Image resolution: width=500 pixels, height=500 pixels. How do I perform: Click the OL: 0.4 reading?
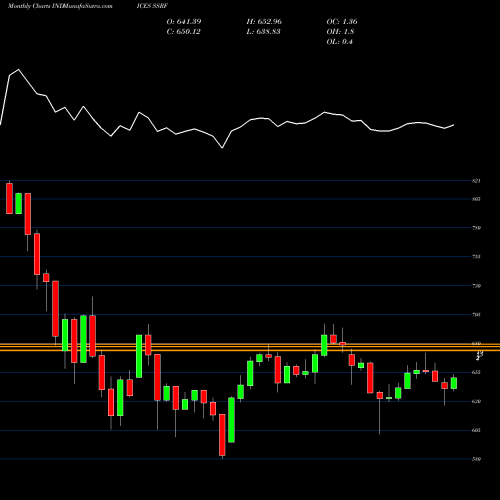[x=340, y=42]
